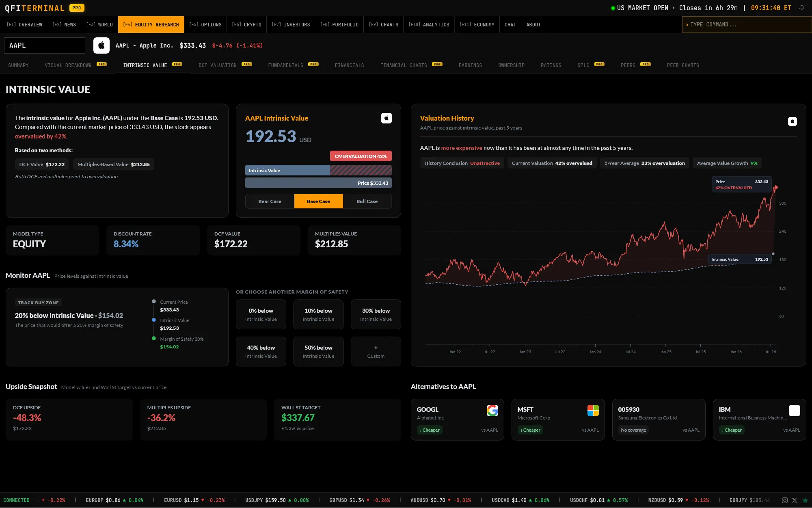The height and width of the screenshot is (508, 812).
Task: Click the Multiples-Based Value $212.85 chip
Action: (114, 164)
